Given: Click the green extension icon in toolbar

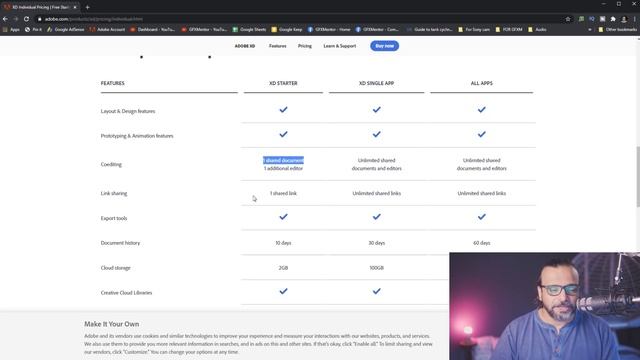Looking at the screenshot, I should [x=581, y=19].
